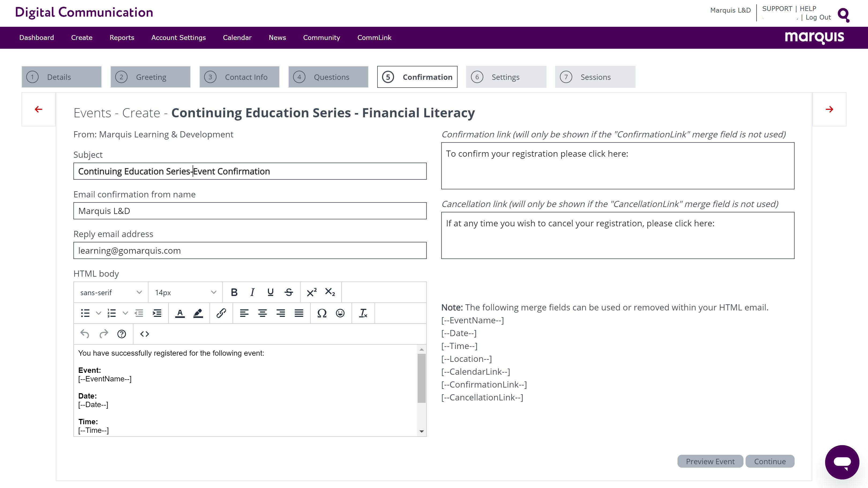Viewport: 868px width, 488px height.
Task: Toggle underline formatting
Action: 270,292
